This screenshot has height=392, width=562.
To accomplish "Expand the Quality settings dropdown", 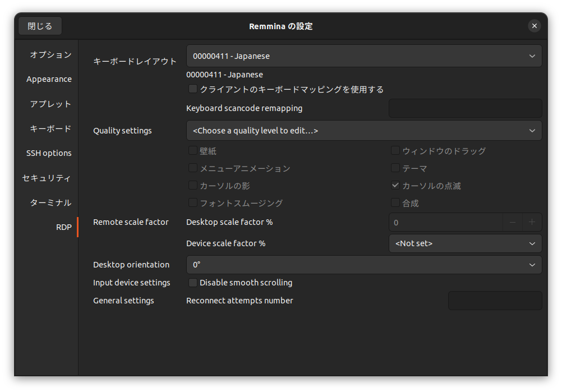I will pos(363,131).
